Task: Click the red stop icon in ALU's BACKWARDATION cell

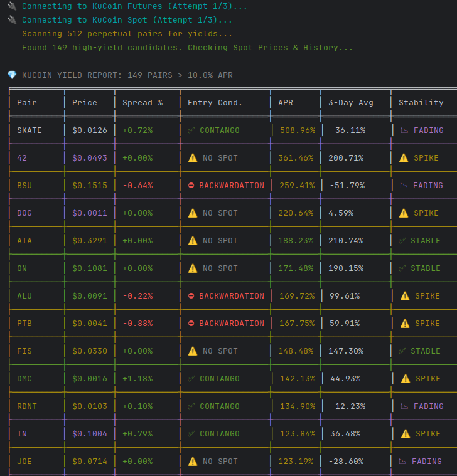Action: click(x=191, y=295)
